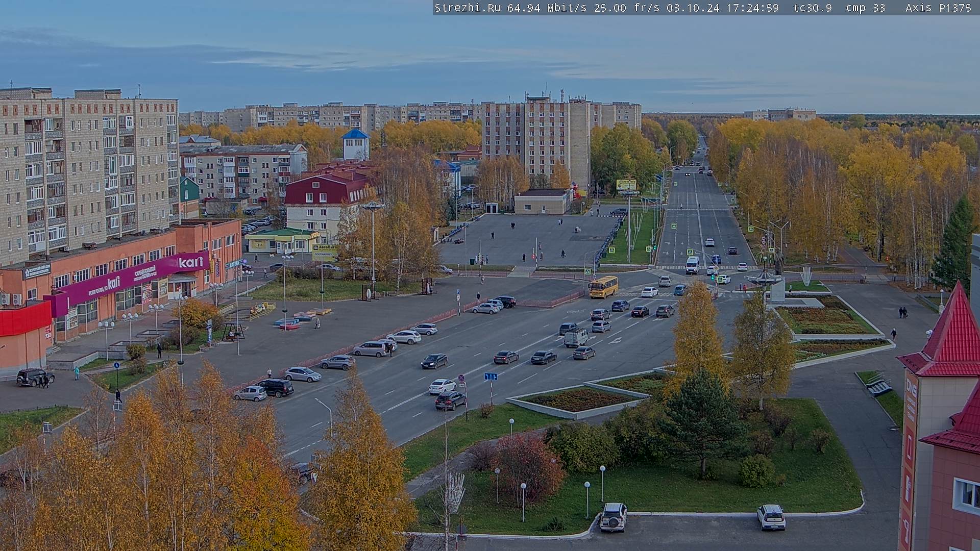980x551 pixels.
Task: Select the Axis P1375 camera model text
Action: tap(938, 8)
